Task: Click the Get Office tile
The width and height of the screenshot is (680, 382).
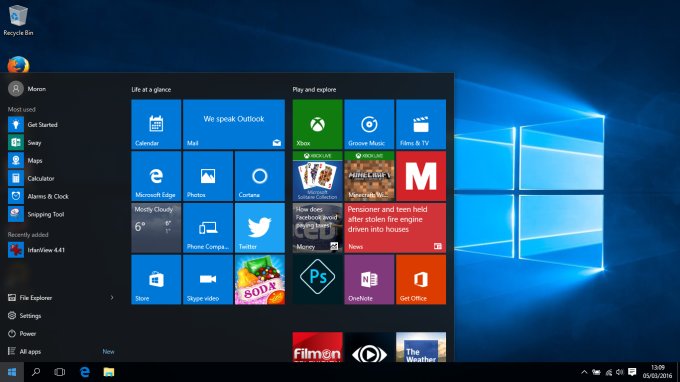Action: pyautogui.click(x=421, y=279)
